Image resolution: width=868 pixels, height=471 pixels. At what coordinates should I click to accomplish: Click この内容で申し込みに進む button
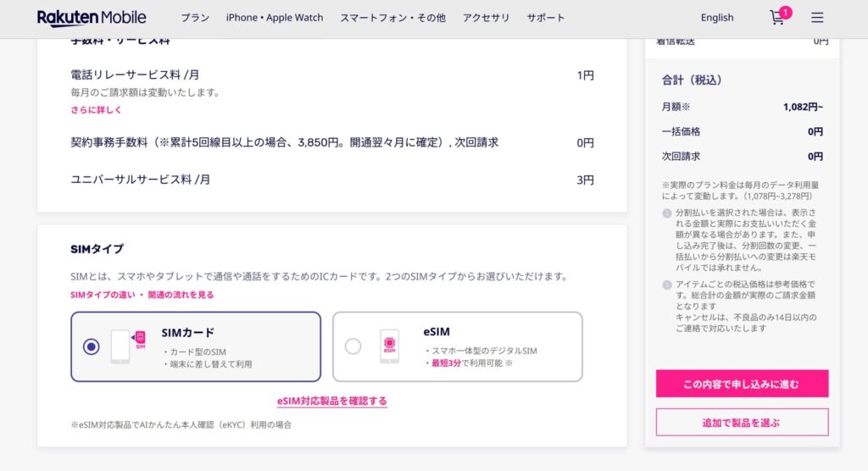[742, 384]
